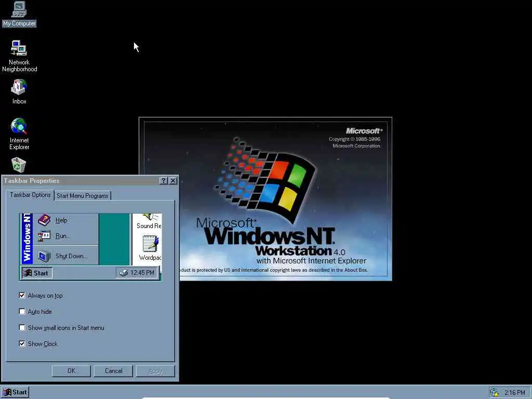The image size is (532, 399).
Task: Close the Taskbar Properties dialog
Action: click(173, 180)
